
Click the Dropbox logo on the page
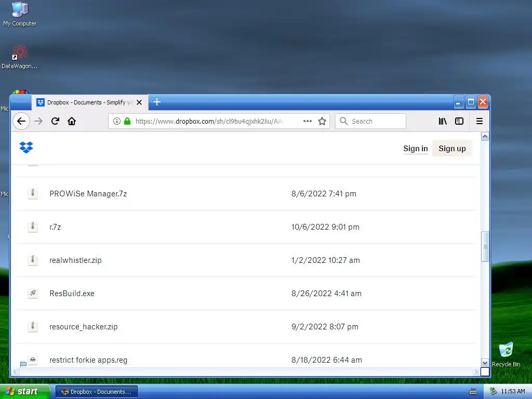[x=26, y=148]
